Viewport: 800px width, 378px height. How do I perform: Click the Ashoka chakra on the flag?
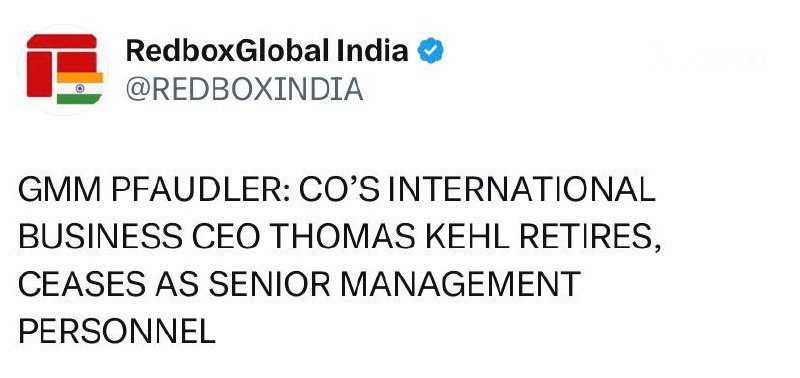[x=80, y=88]
